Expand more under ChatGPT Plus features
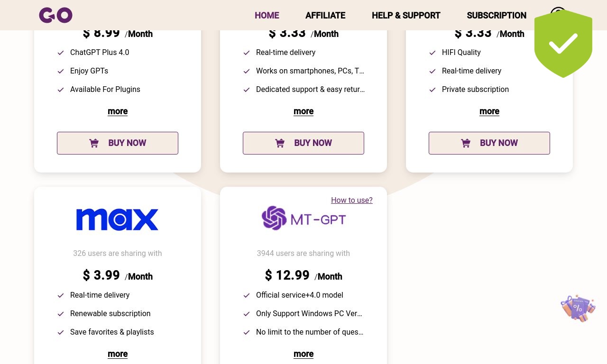Viewport: 607px width, 364px height. [x=118, y=111]
